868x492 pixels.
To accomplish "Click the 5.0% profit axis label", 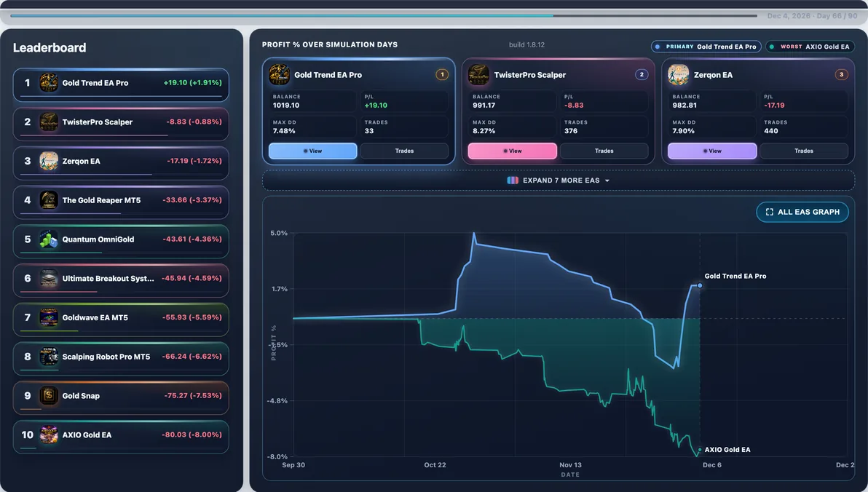I will click(278, 233).
